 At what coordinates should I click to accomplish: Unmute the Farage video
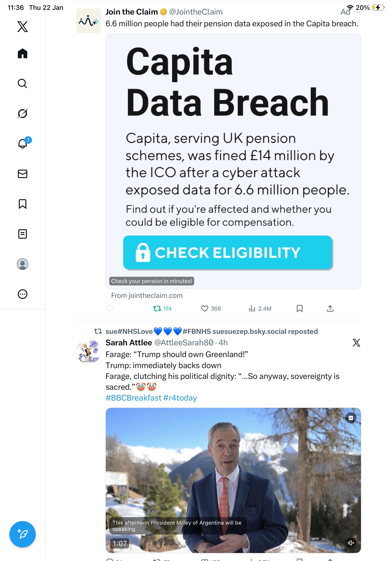(x=351, y=543)
